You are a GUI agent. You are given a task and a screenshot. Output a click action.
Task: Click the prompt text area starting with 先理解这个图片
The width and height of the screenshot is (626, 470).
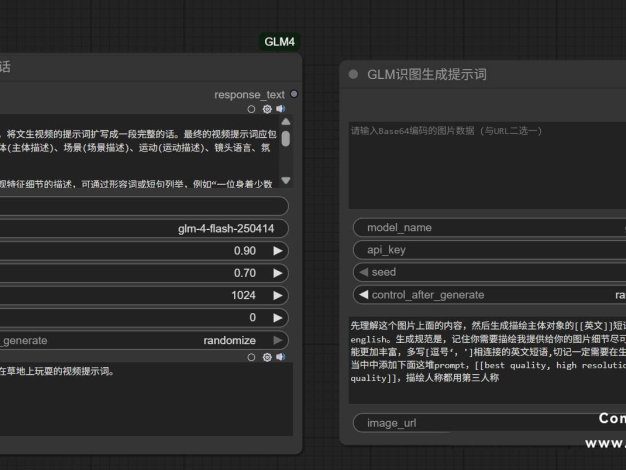(x=487, y=359)
